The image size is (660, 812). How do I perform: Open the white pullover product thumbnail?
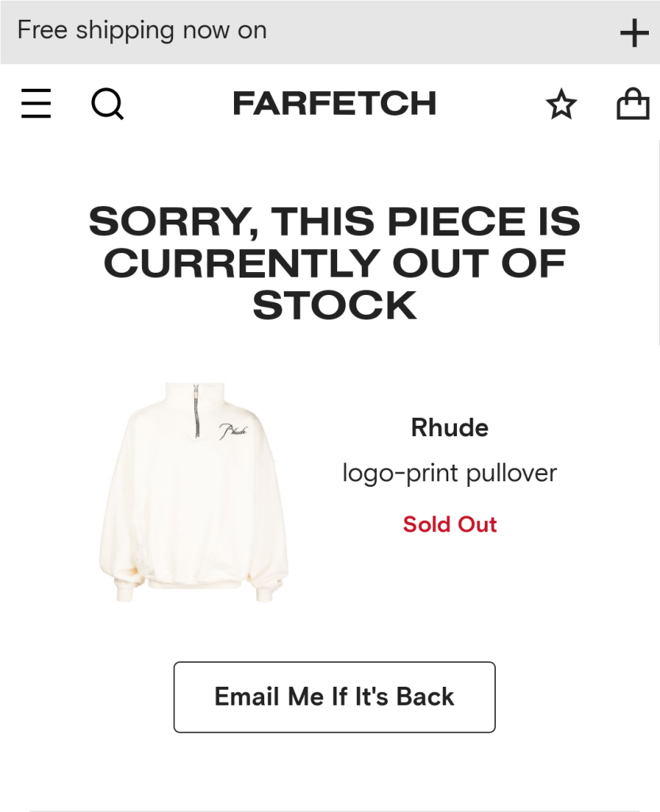194,492
